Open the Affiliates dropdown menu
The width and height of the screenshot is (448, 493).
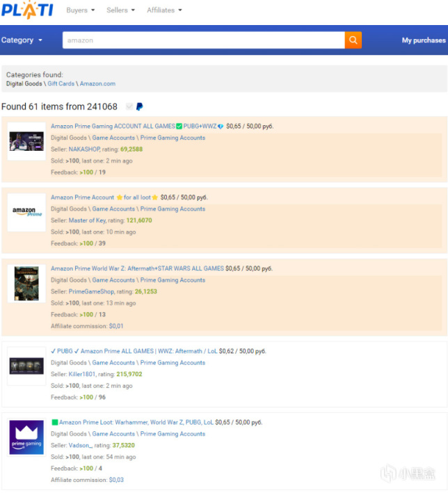(x=164, y=10)
